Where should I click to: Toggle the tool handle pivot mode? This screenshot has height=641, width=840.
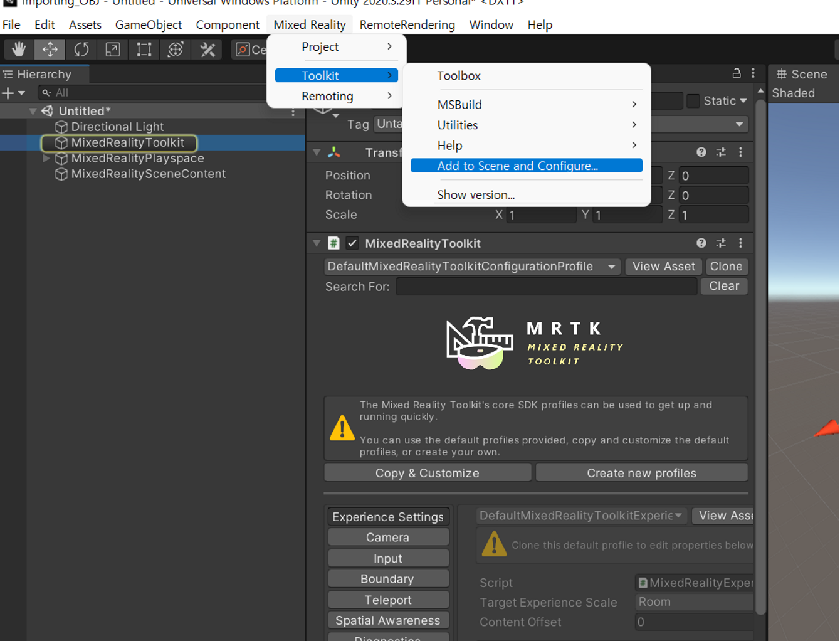(243, 49)
